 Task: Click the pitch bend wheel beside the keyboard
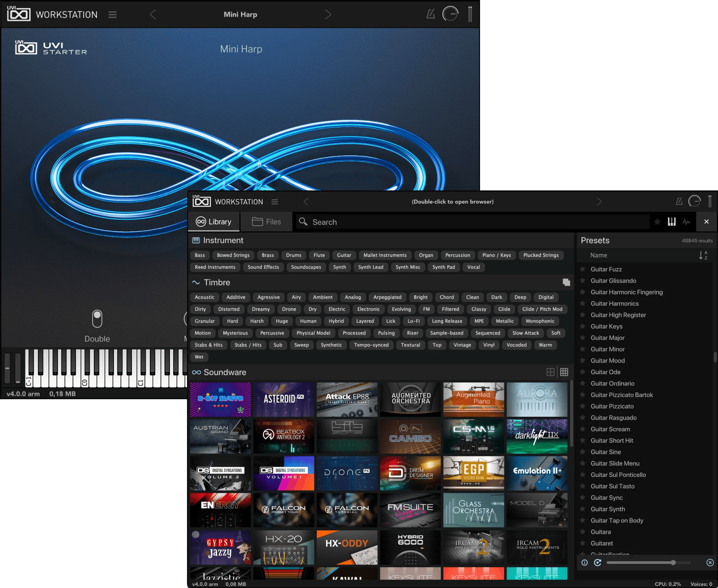[x=7, y=368]
